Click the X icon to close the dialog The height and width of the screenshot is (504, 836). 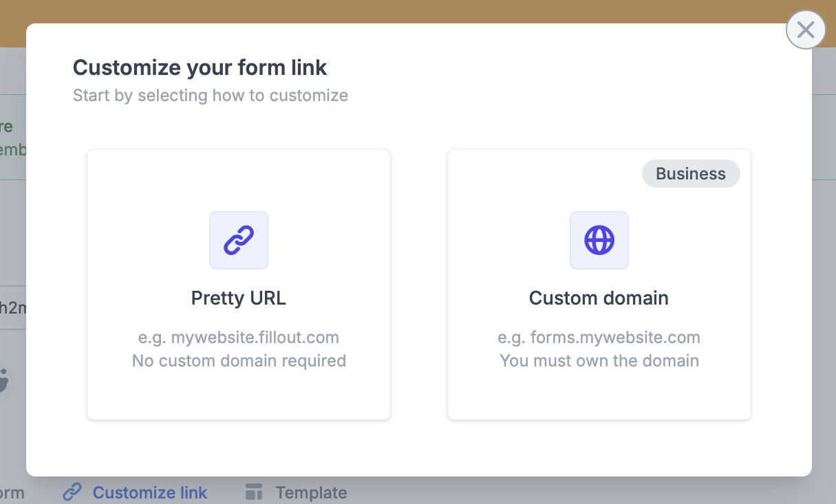click(x=805, y=30)
